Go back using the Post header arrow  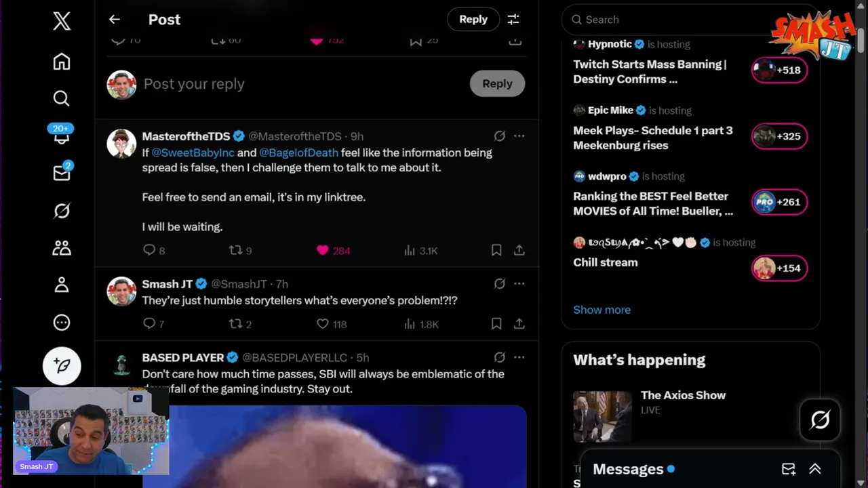(115, 20)
